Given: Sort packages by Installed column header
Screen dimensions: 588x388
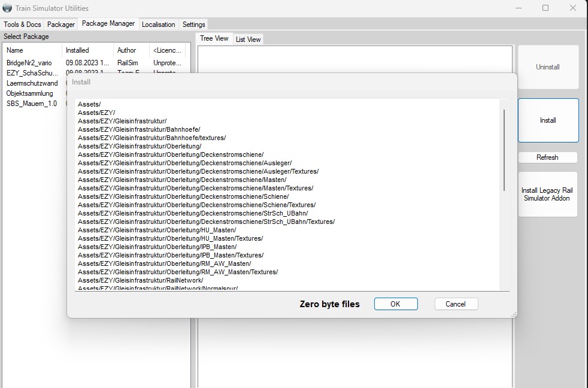Looking at the screenshot, I should coord(88,50).
